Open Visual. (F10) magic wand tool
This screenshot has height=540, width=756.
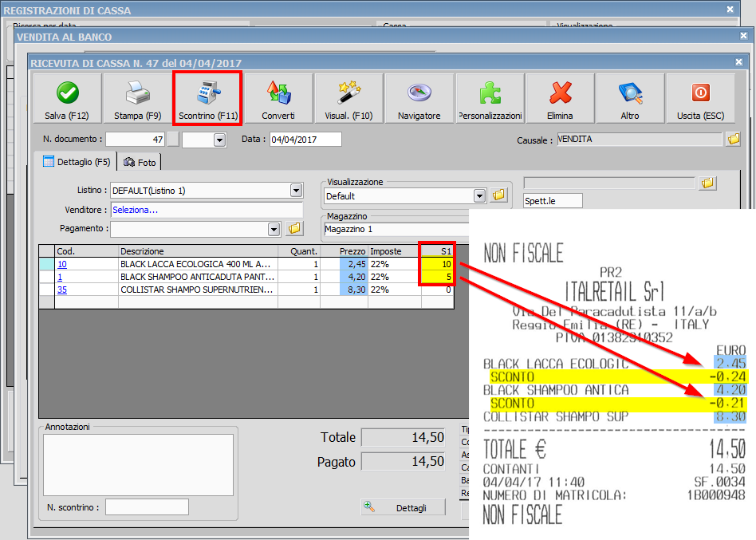point(348,99)
